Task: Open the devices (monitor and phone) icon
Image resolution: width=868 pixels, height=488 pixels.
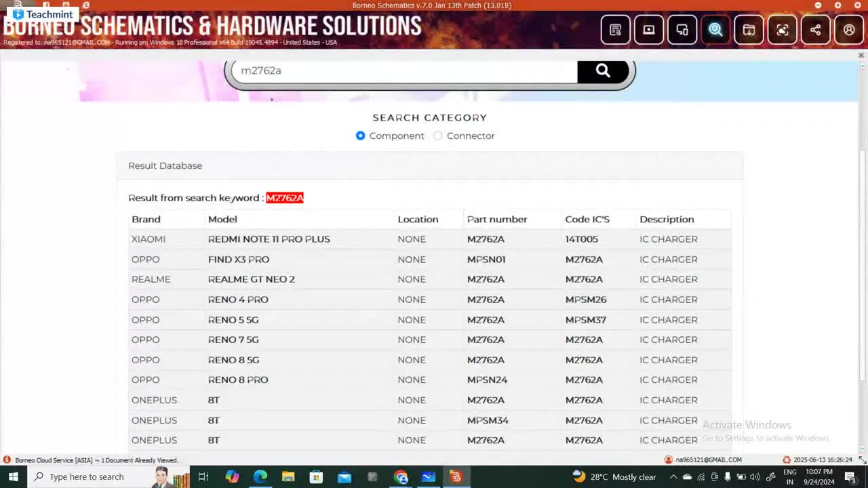Action: pyautogui.click(x=682, y=30)
